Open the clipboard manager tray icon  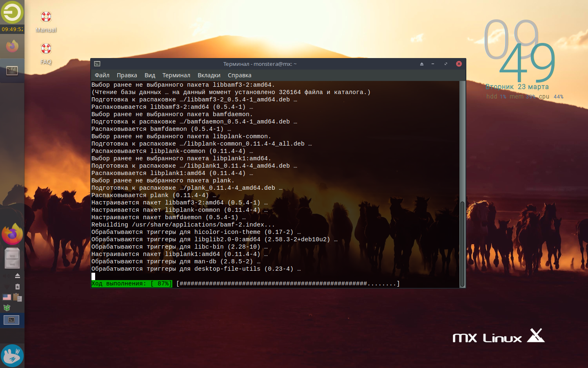pos(17,297)
